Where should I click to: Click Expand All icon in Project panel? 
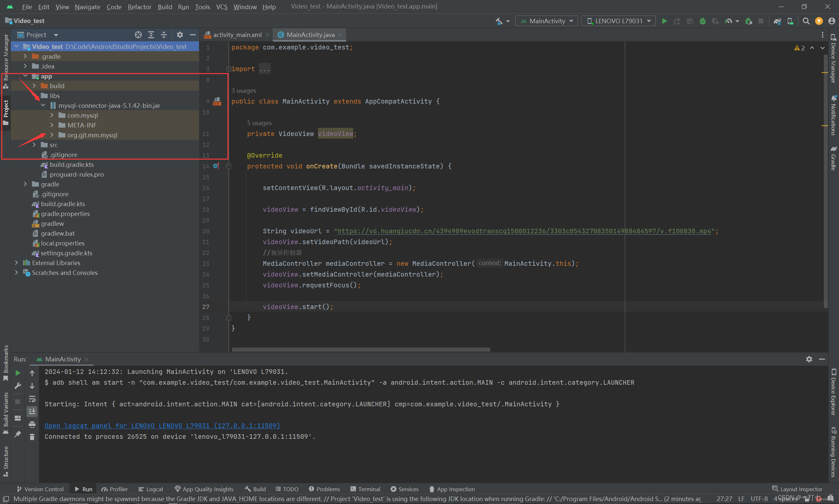(151, 35)
